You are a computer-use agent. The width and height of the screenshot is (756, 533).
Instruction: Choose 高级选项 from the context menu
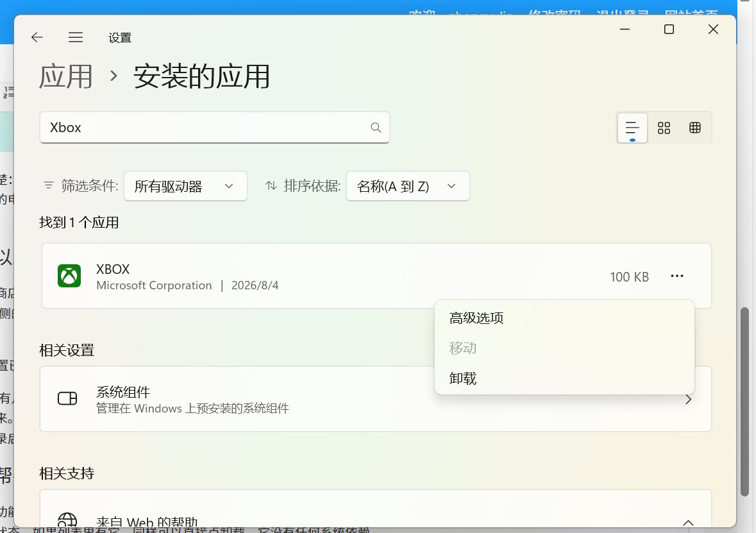pos(564,318)
